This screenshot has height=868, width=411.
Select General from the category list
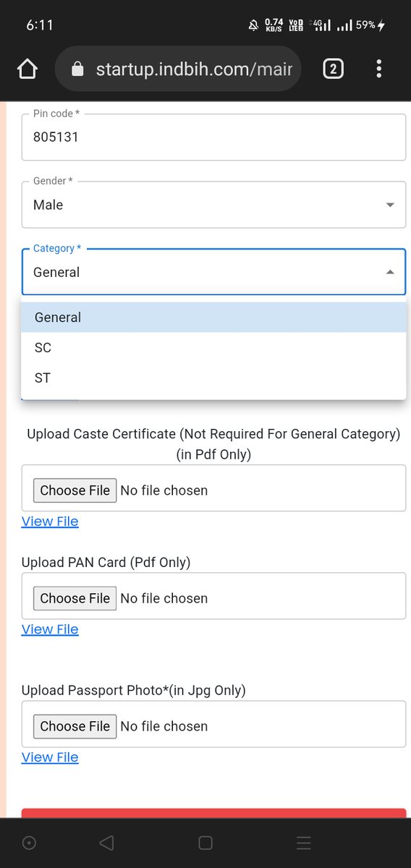point(213,318)
